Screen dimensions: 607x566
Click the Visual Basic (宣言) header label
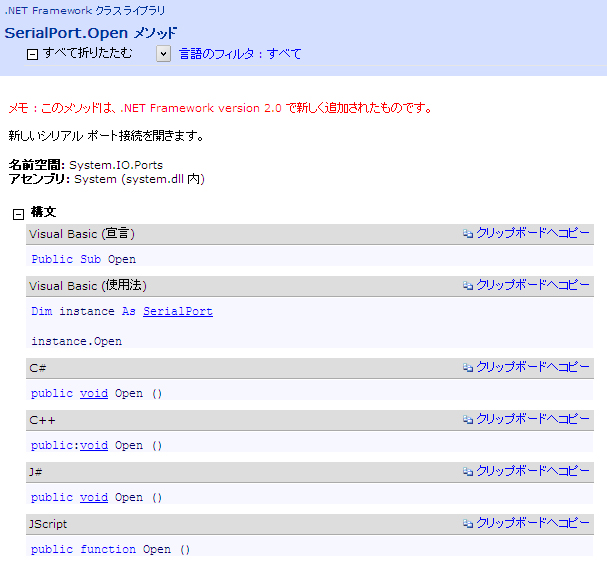pyautogui.click(x=82, y=234)
